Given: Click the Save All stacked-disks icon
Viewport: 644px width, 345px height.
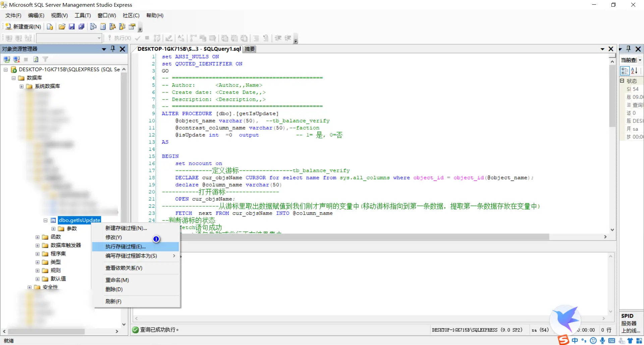Looking at the screenshot, I should (x=82, y=26).
